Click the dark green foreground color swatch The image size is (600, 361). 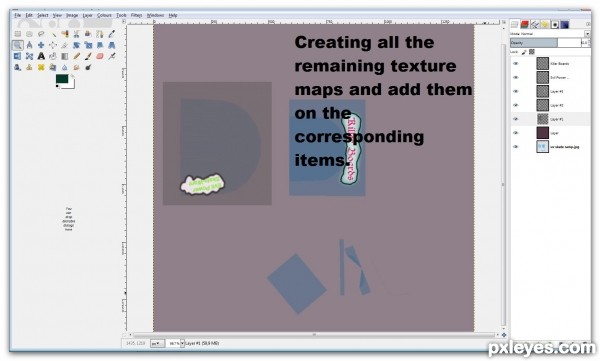pyautogui.click(x=62, y=78)
